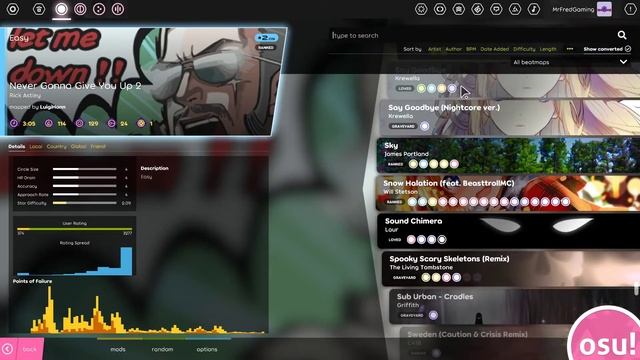The height and width of the screenshot is (360, 640).
Task: Select Say Goodbye (Nightcore ver.) beatmap
Action: (509, 117)
